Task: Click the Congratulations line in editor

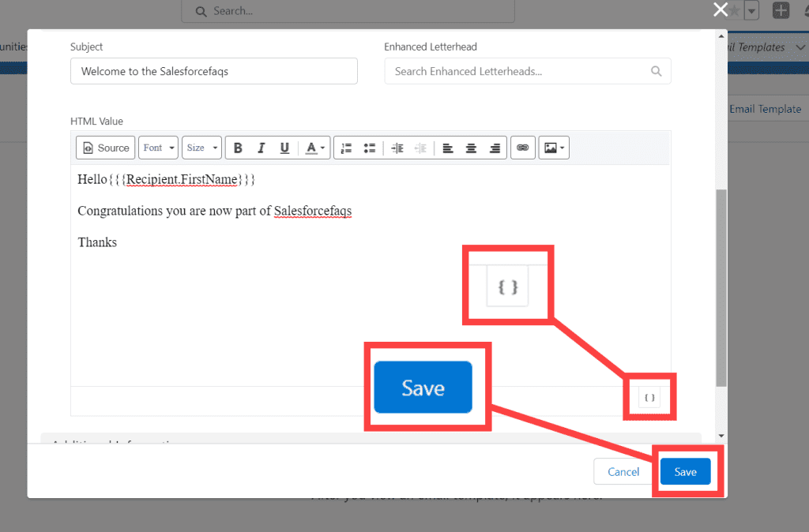Action: click(215, 211)
